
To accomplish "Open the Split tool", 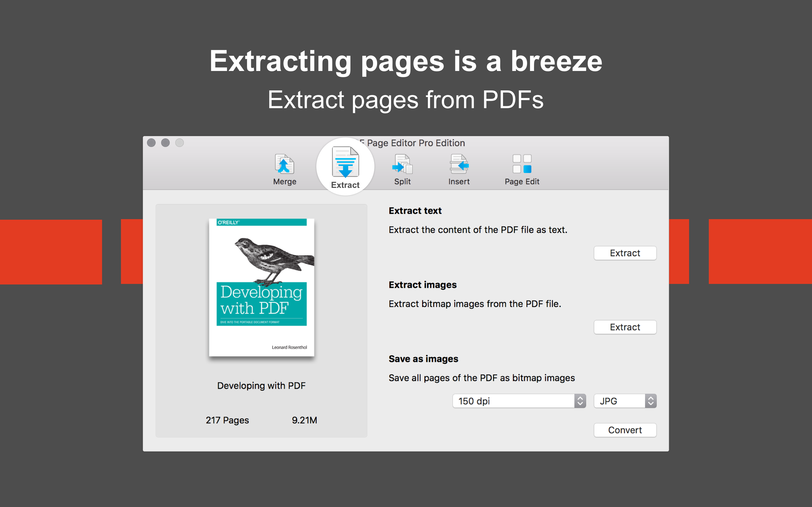I will click(402, 164).
